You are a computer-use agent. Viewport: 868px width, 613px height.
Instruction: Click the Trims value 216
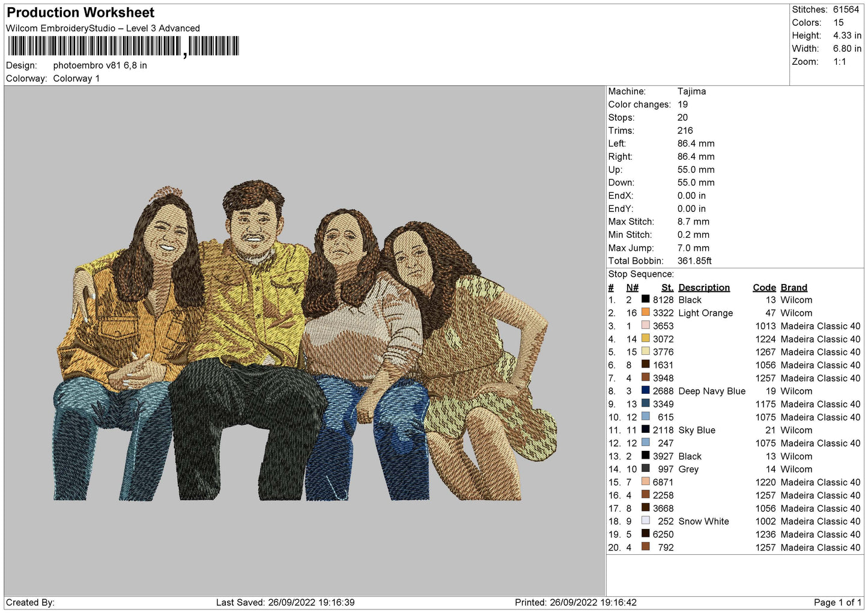[685, 131]
